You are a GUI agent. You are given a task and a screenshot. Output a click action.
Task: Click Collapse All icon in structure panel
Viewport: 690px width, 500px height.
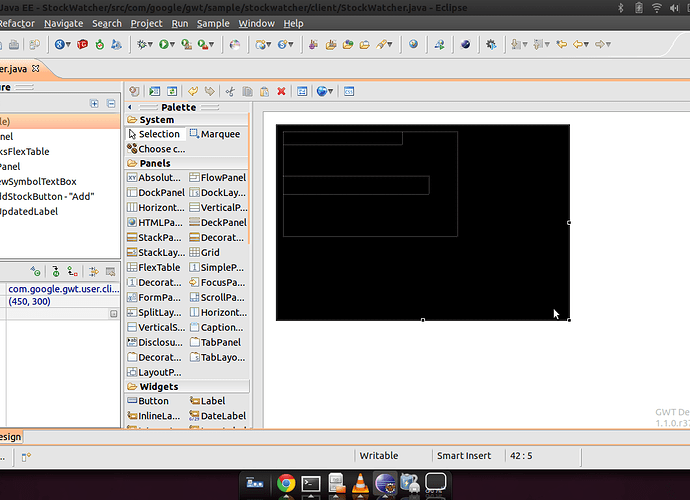tap(111, 103)
